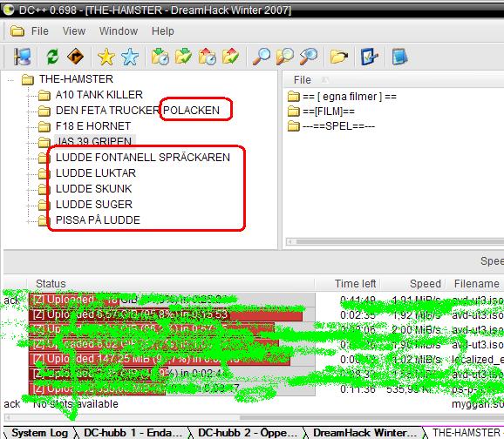This screenshot has height=439, width=504.
Task: Open the ==[FILM]== folder in file list
Action: [x=329, y=111]
